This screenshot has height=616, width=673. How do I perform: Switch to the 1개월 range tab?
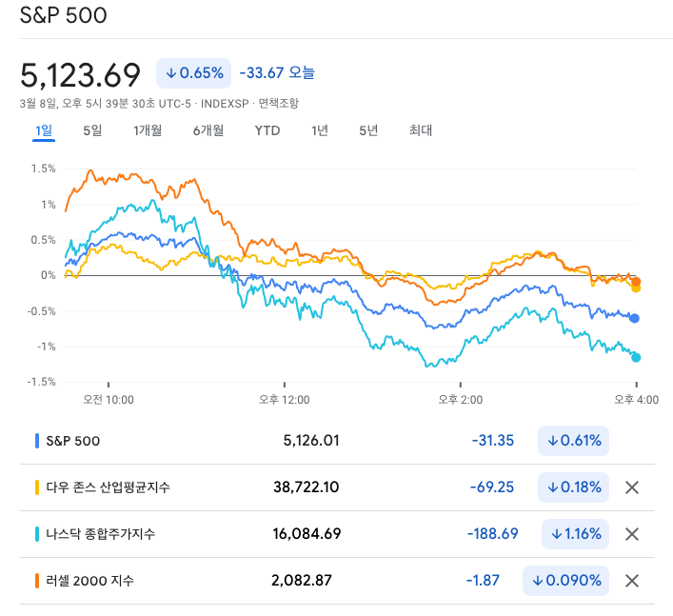click(148, 130)
